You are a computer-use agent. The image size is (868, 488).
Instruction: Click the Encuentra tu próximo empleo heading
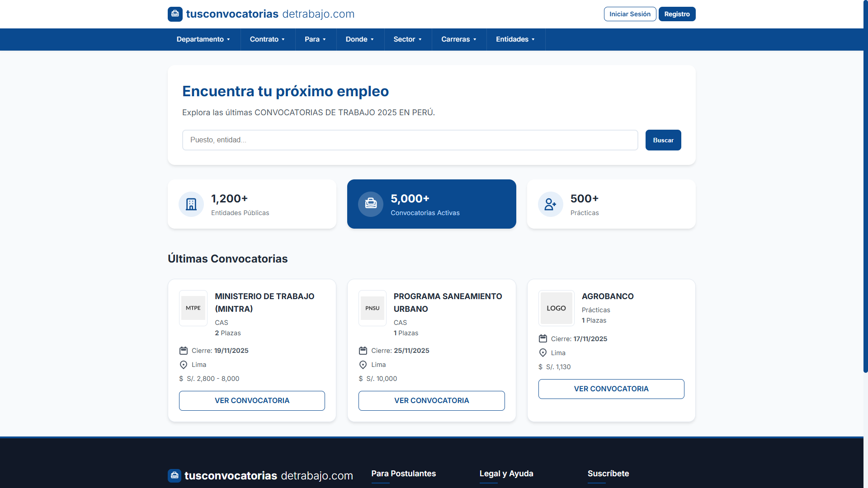point(285,91)
